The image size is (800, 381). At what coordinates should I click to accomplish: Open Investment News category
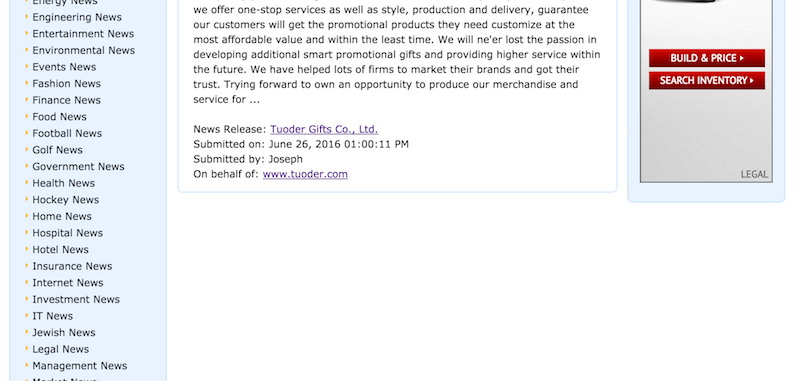pos(76,299)
